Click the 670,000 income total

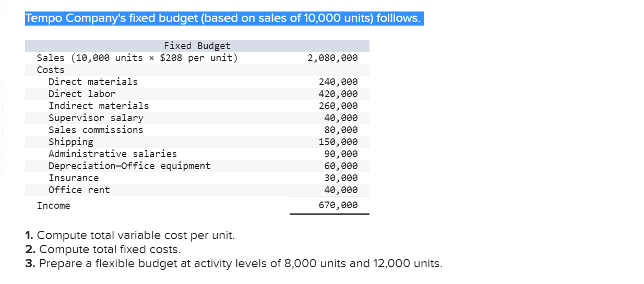pos(338,205)
